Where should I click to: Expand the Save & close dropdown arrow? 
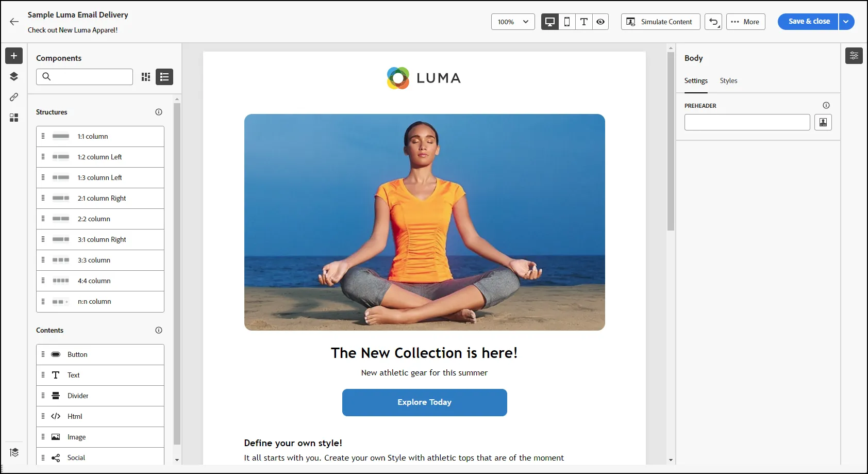pyautogui.click(x=846, y=22)
